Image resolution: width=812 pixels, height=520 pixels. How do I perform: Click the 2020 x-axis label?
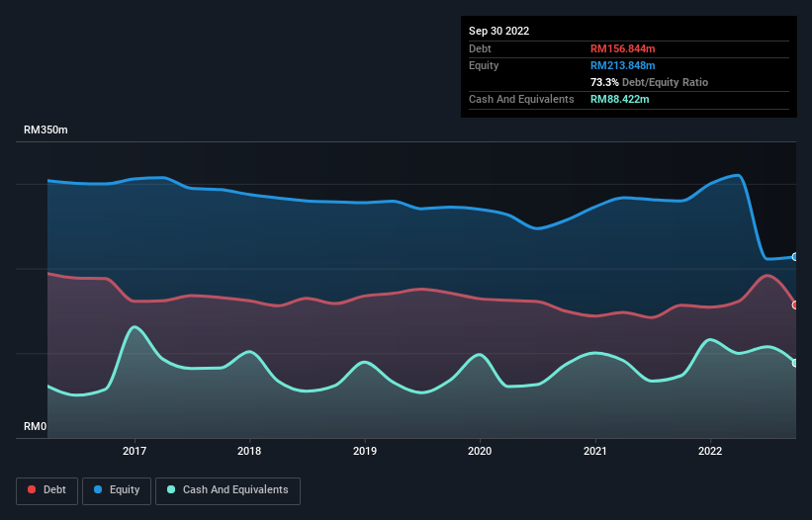coord(480,451)
